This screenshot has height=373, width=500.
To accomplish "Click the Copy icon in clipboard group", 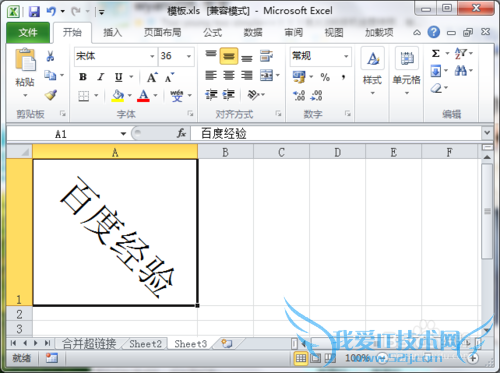I will click(x=50, y=75).
